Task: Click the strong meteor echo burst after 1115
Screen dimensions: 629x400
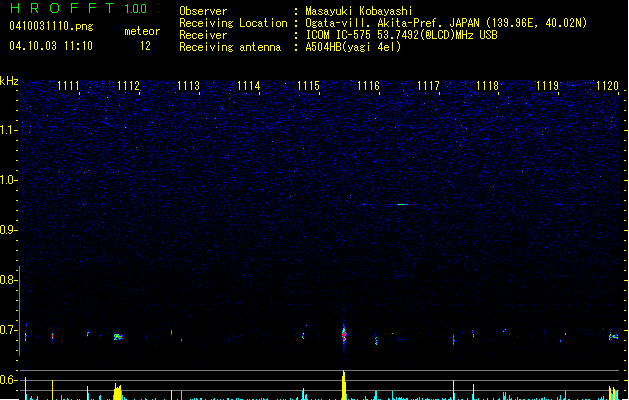Action: [x=344, y=333]
